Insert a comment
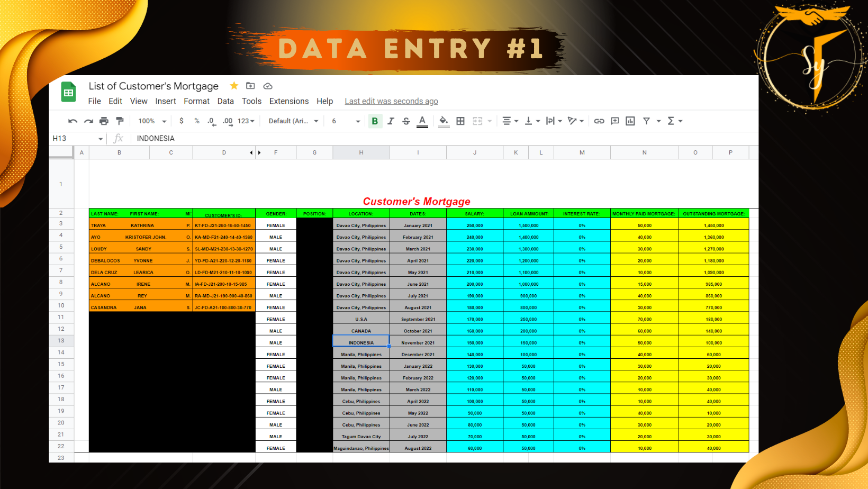 click(614, 121)
